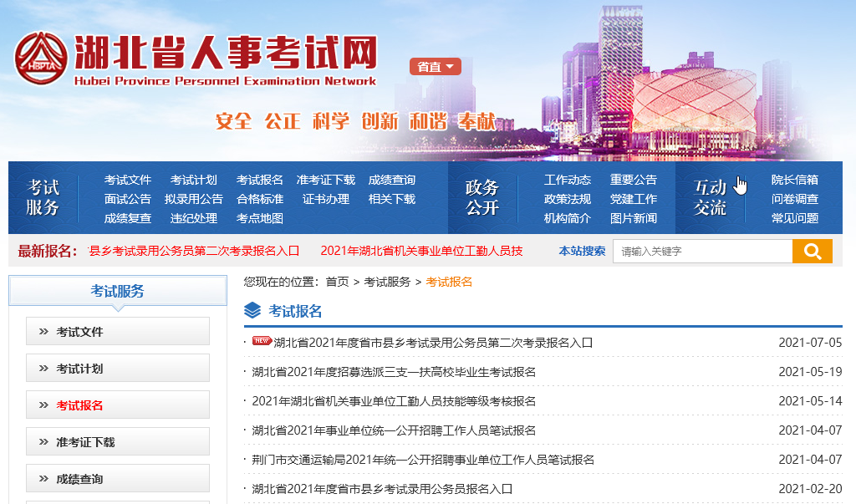Click the 考试报名 section layers icon
The height and width of the screenshot is (504, 856).
(x=252, y=311)
